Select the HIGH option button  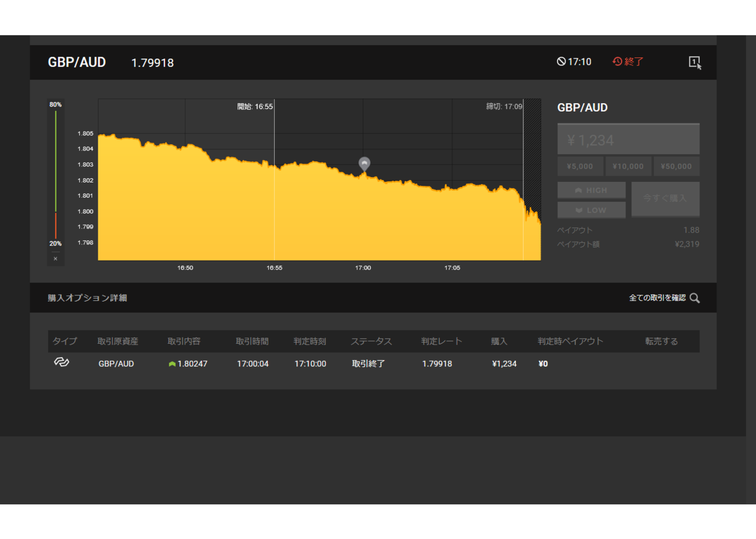point(592,190)
